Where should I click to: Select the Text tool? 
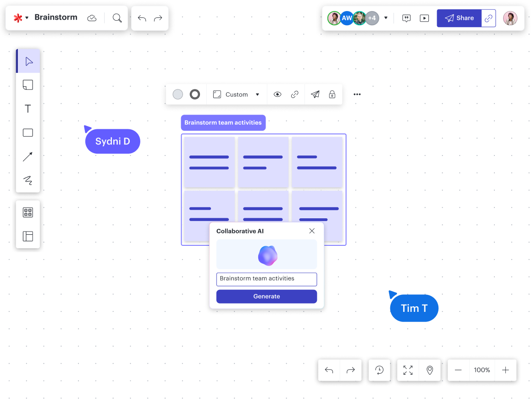click(28, 109)
